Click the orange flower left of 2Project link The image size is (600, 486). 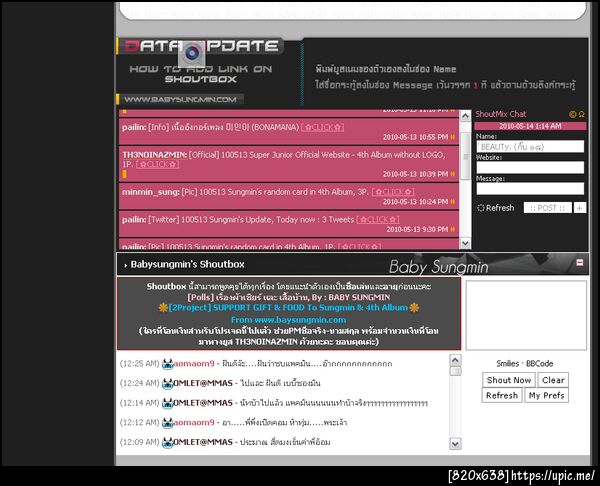tap(163, 308)
